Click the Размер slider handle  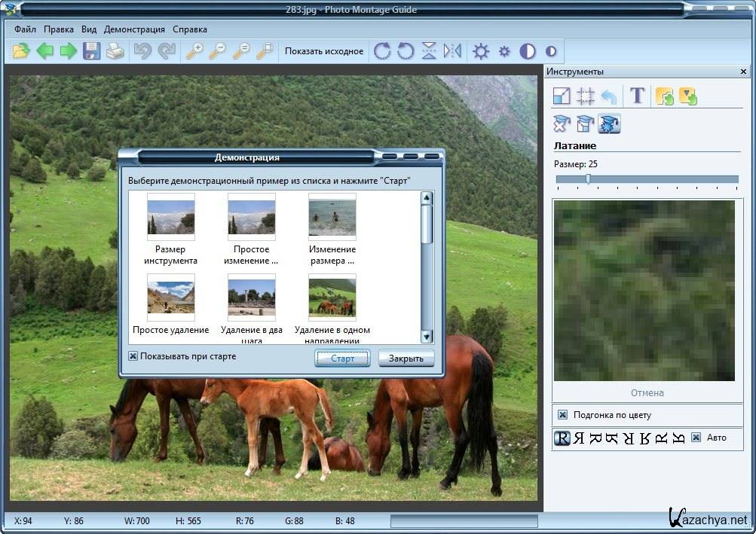[588, 179]
